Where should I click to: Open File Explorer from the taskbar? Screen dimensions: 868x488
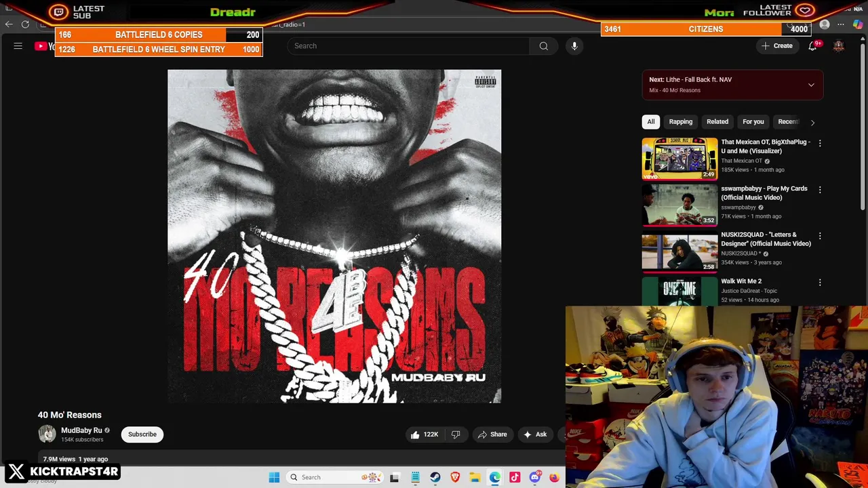pyautogui.click(x=475, y=477)
